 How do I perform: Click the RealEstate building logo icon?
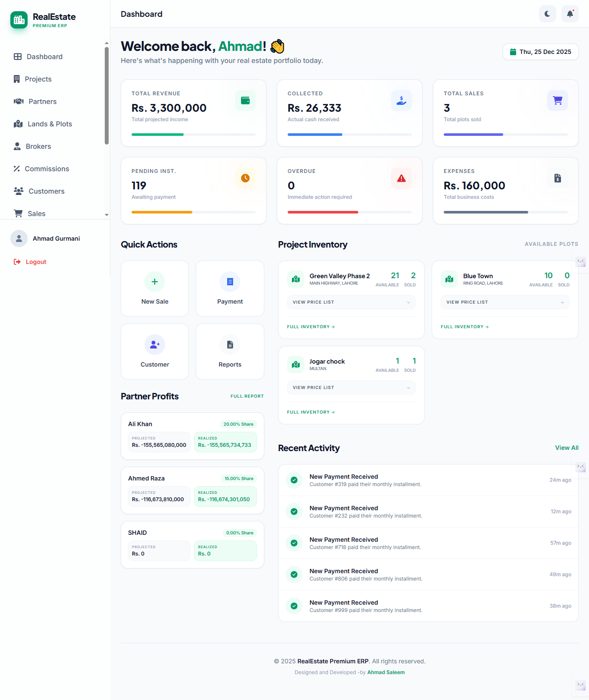click(x=19, y=20)
